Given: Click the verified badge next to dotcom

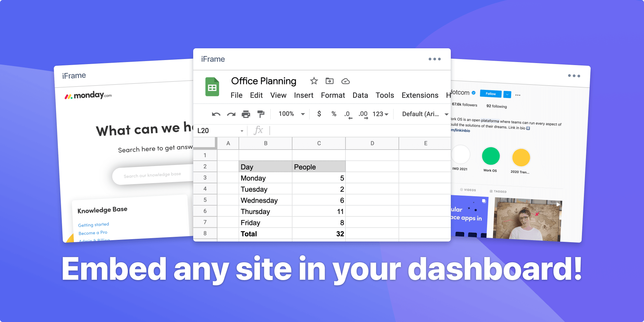Looking at the screenshot, I should (x=474, y=93).
